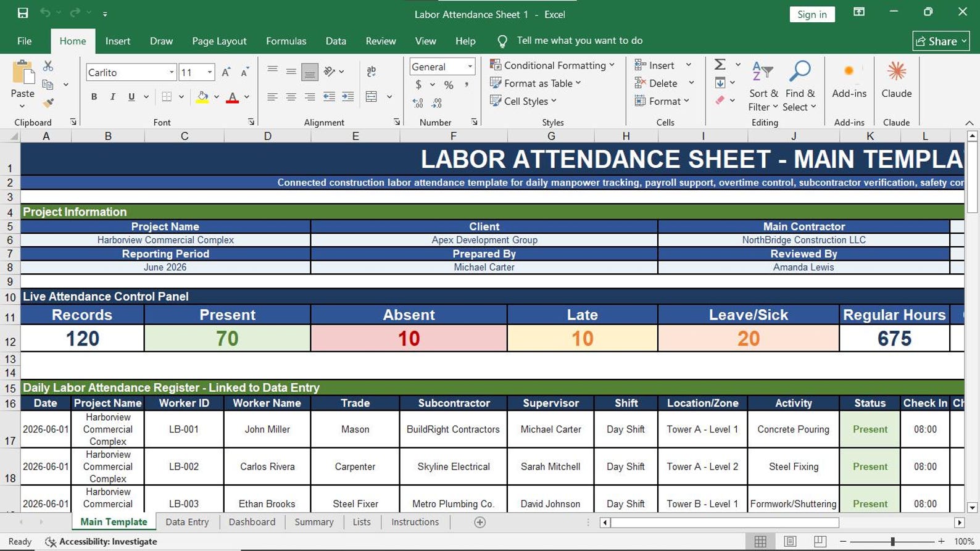The width and height of the screenshot is (980, 551).
Task: Click the Undo arrow icon
Action: 45,13
